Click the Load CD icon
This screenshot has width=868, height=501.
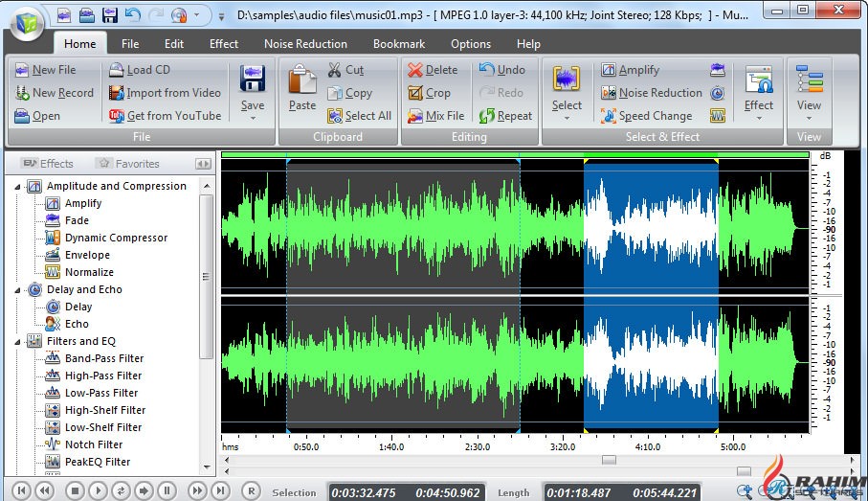(116, 70)
